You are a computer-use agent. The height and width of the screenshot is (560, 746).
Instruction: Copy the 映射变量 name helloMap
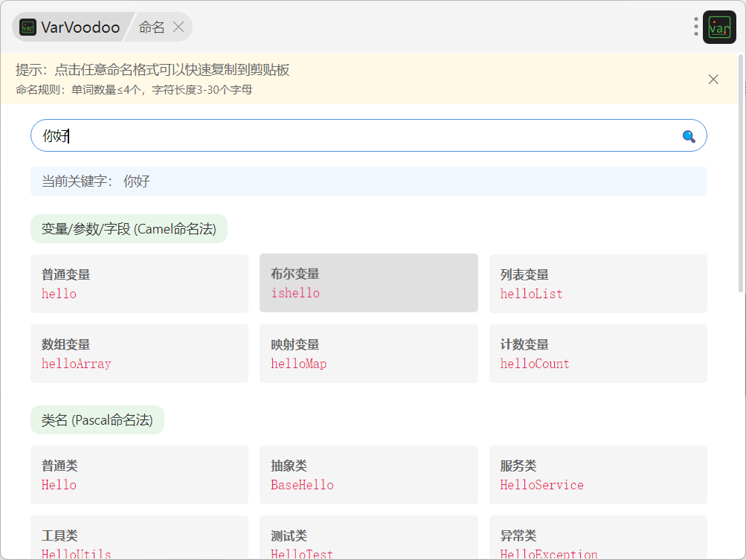click(x=368, y=353)
